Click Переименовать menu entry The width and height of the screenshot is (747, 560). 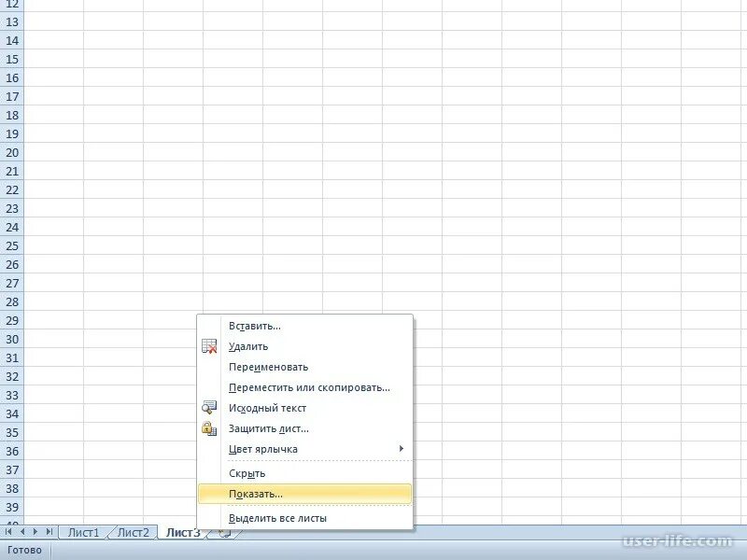pyautogui.click(x=305, y=367)
